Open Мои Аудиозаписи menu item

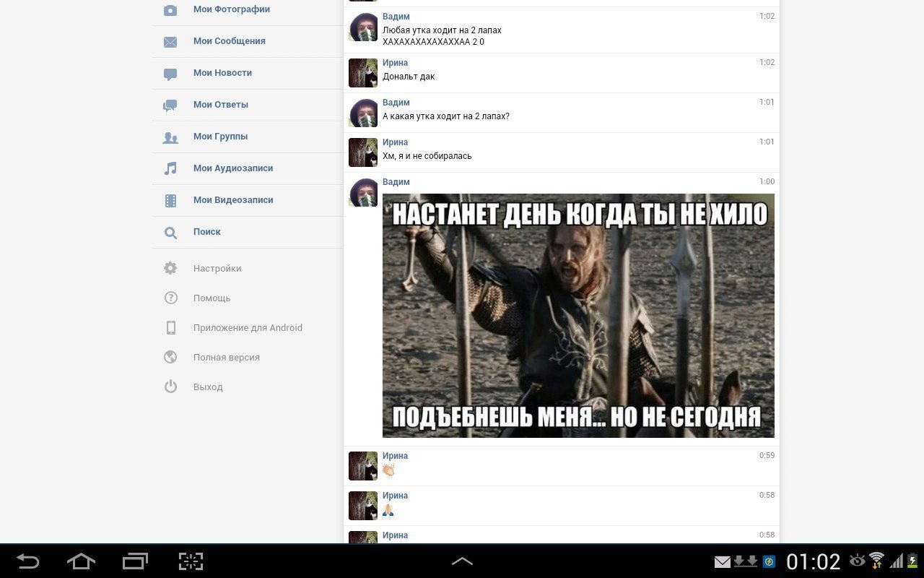(247, 168)
